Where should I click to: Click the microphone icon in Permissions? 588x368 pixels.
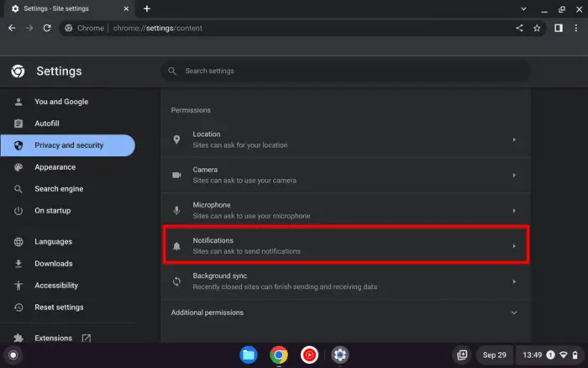tap(176, 210)
